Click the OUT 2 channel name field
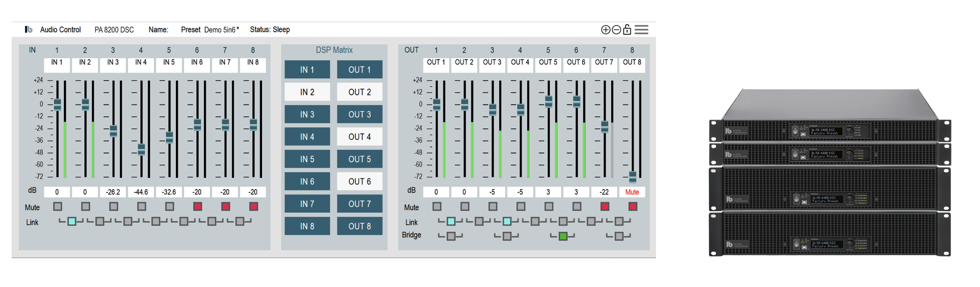Image resolution: width=980 pixels, height=287 pixels. coord(464,65)
